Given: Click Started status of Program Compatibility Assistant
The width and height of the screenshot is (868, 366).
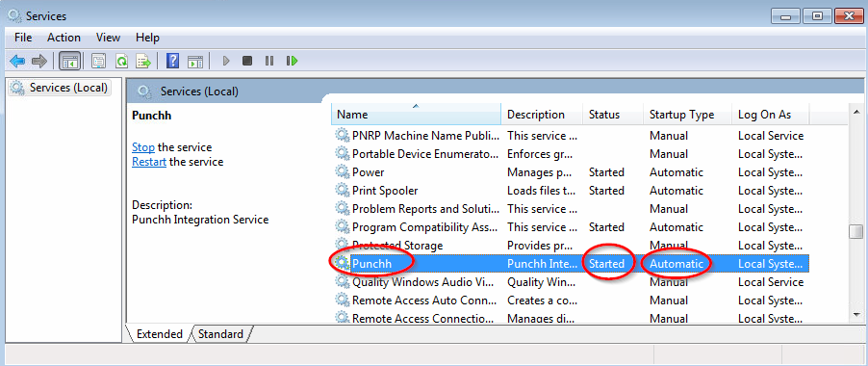Looking at the screenshot, I should (606, 227).
